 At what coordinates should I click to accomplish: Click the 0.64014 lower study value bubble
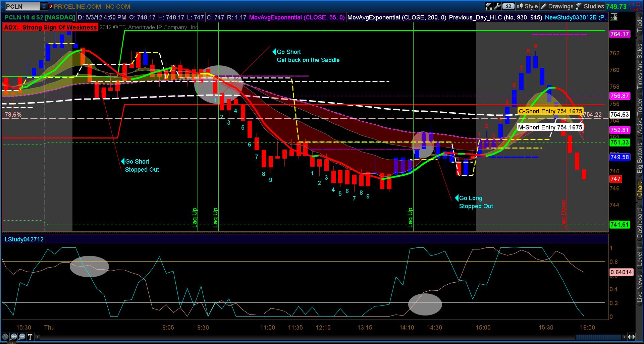pyautogui.click(x=621, y=272)
